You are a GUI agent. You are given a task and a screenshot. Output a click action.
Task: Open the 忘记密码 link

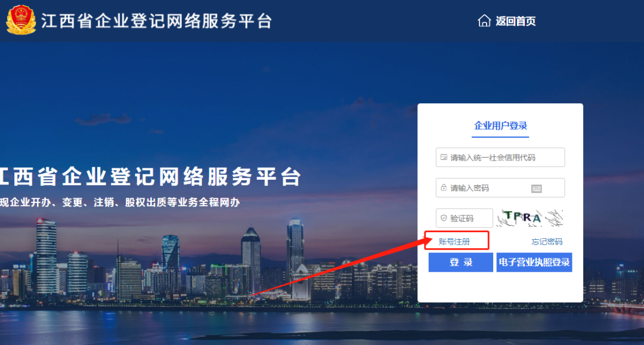[547, 242]
